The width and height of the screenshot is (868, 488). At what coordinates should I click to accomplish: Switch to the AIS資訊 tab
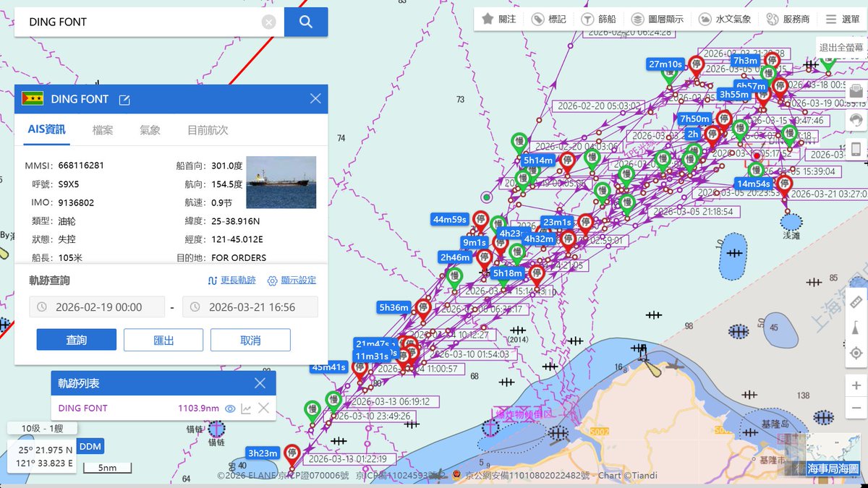click(x=46, y=129)
